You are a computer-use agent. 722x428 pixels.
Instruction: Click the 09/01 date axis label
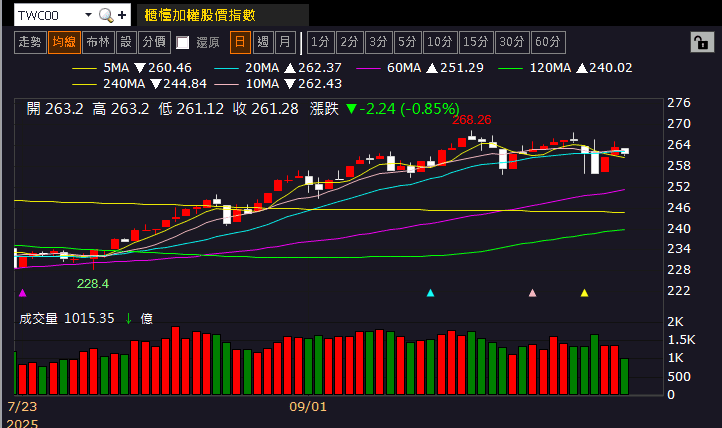pos(308,407)
